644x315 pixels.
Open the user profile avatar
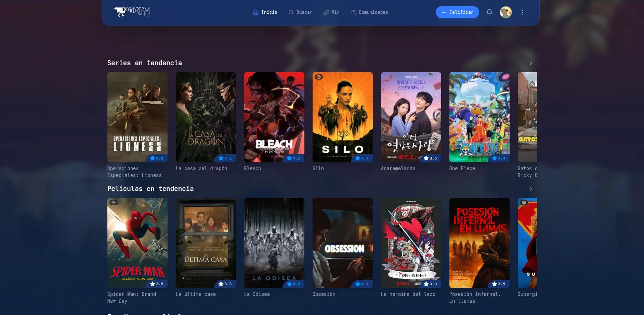click(506, 12)
